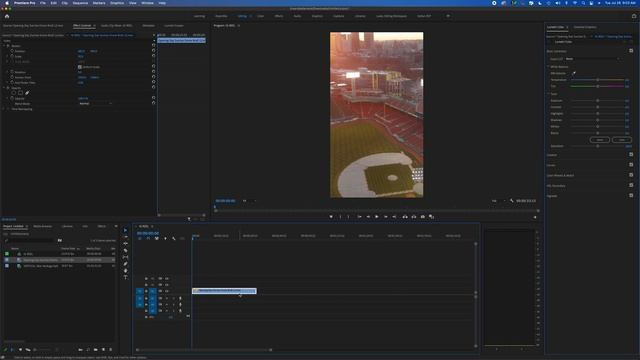
Task: Switch to the Color workspace tab
Action: click(x=260, y=16)
